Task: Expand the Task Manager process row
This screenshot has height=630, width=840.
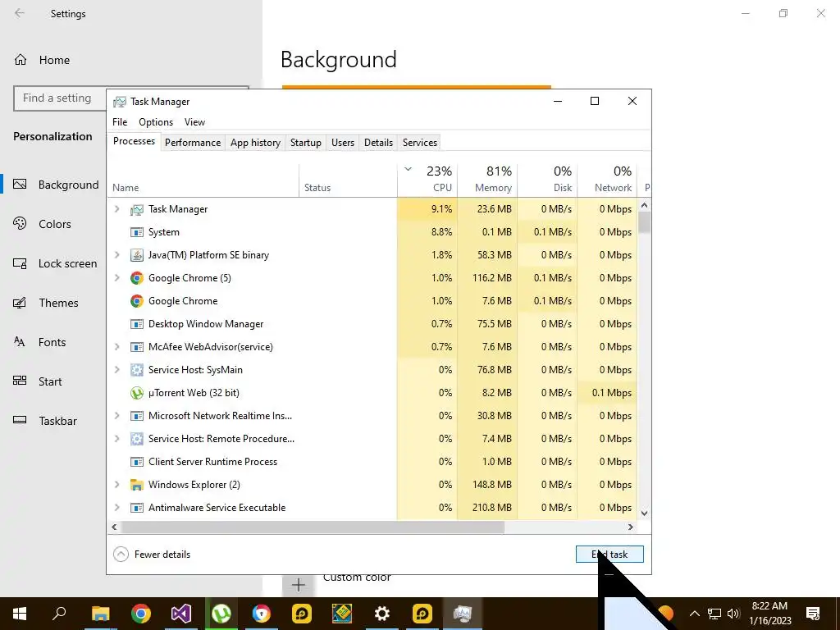Action: [116, 209]
